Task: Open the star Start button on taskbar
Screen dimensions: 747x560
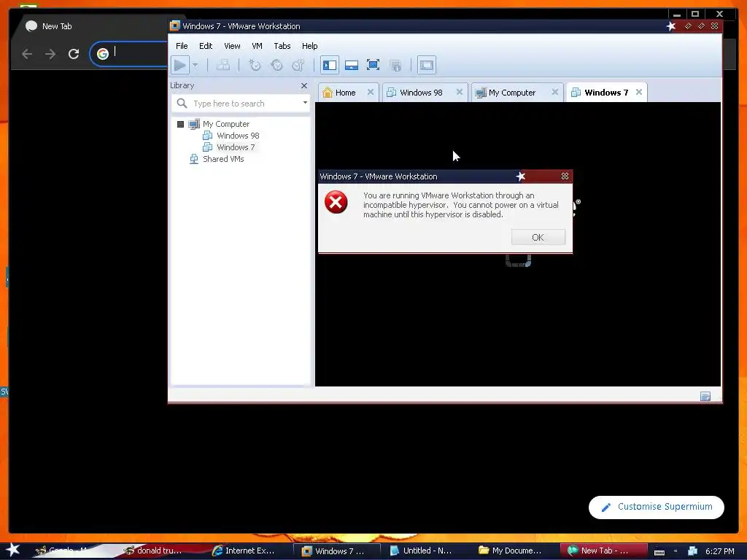Action: [12, 551]
